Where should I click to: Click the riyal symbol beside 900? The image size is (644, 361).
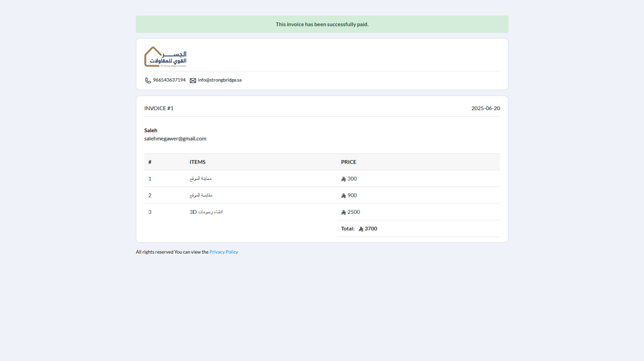tap(343, 195)
